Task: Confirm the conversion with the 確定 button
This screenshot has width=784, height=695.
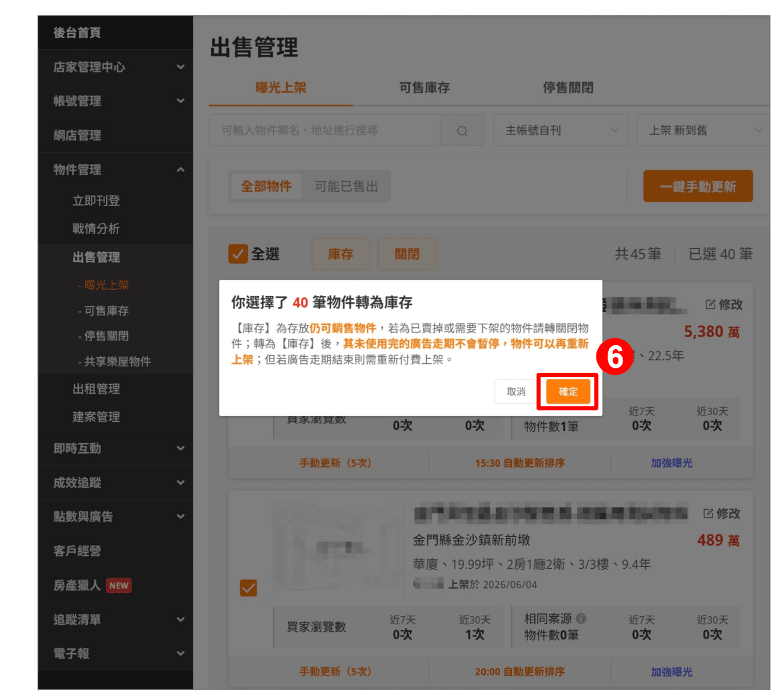Action: (x=567, y=392)
